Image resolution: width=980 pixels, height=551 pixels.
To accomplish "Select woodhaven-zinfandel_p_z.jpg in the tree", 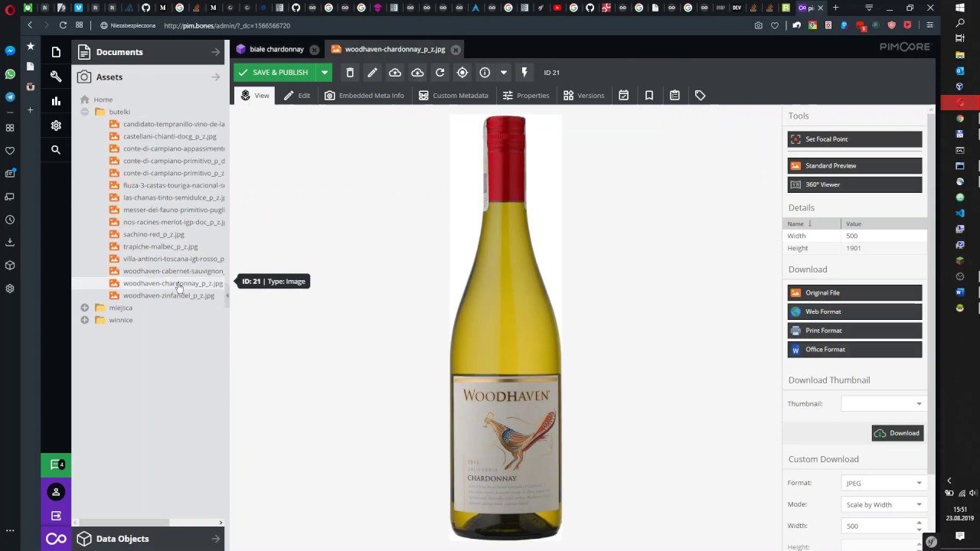I will (168, 295).
